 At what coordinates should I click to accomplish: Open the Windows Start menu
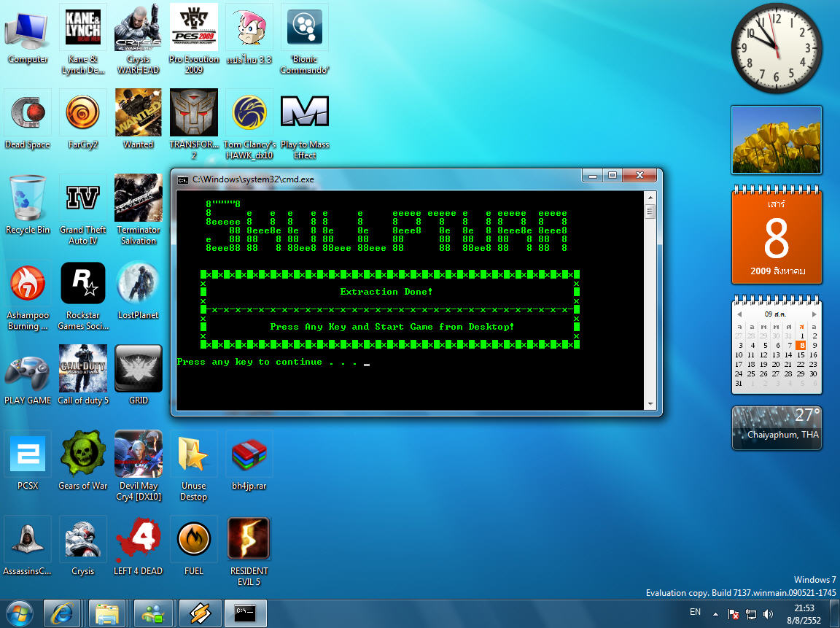(x=19, y=614)
